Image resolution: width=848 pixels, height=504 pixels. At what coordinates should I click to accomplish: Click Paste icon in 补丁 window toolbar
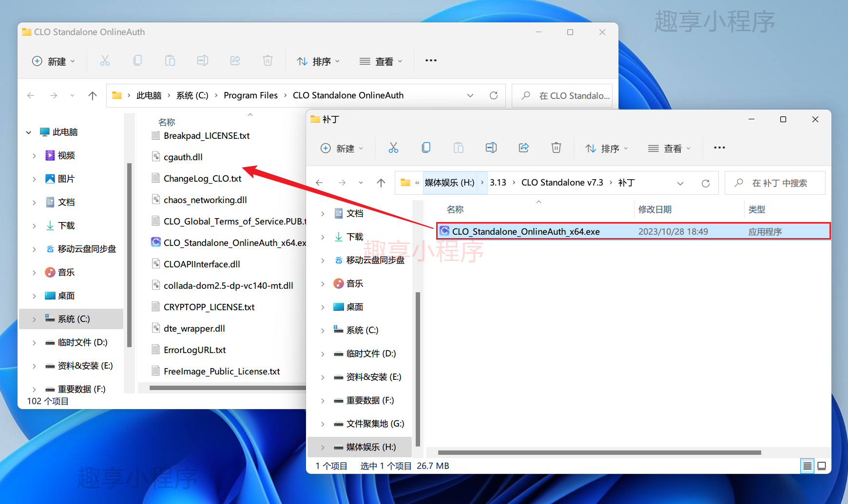[459, 148]
